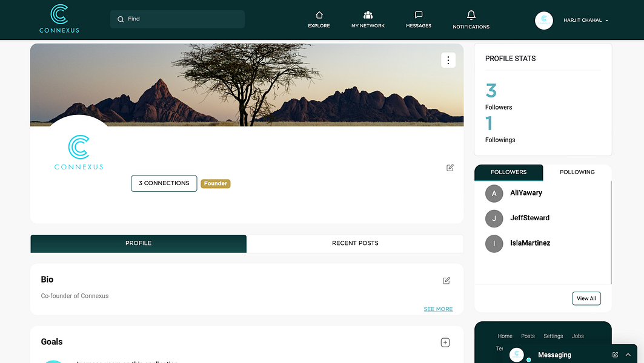Viewport: 644px width, 363px height.
Task: Click the magnifier search icon
Action: (121, 19)
